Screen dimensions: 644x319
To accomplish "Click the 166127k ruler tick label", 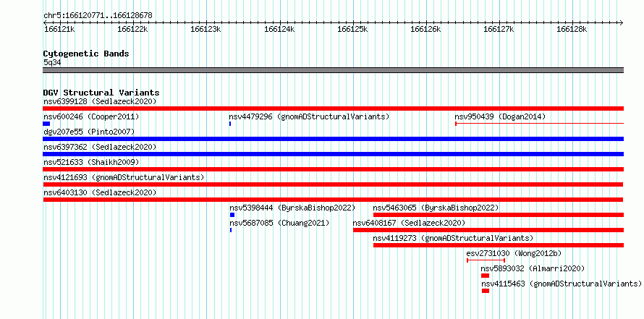I will point(499,29).
